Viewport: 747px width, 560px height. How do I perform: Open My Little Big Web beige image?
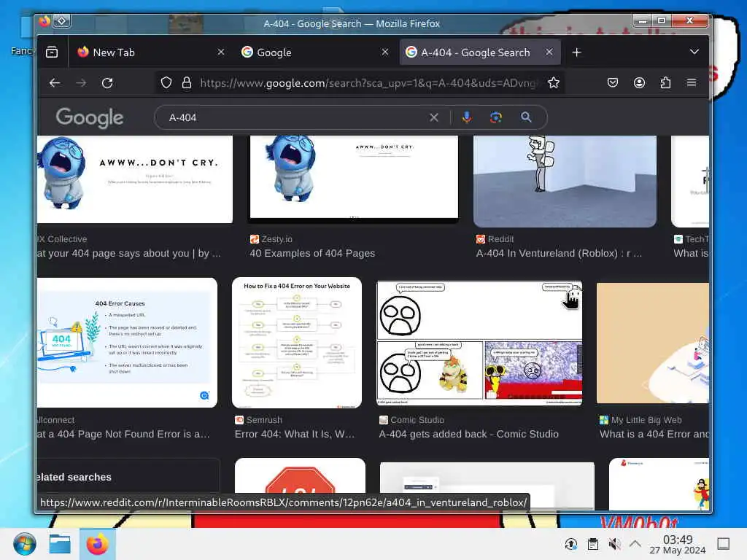(653, 343)
